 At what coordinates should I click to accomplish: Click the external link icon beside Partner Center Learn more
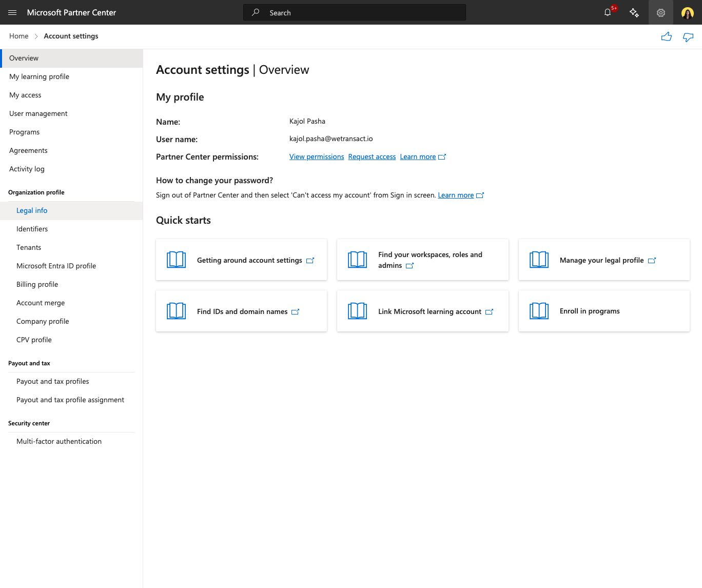(x=442, y=157)
